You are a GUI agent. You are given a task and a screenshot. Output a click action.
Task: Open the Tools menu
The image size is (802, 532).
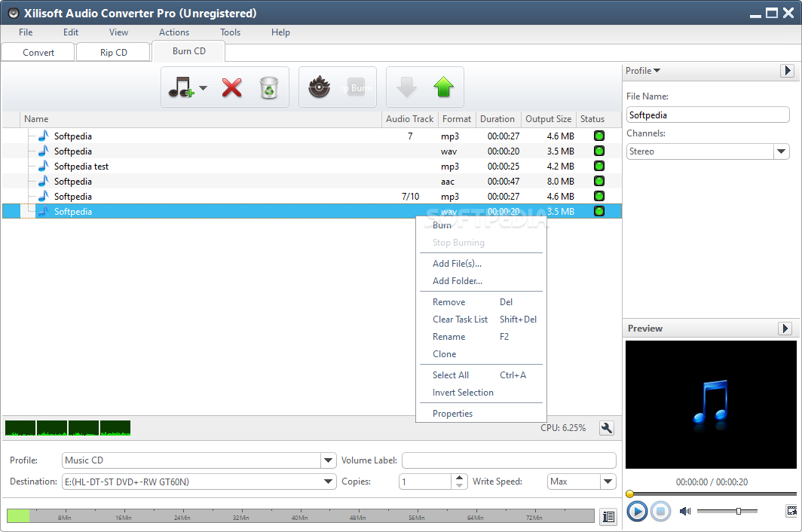(x=230, y=32)
